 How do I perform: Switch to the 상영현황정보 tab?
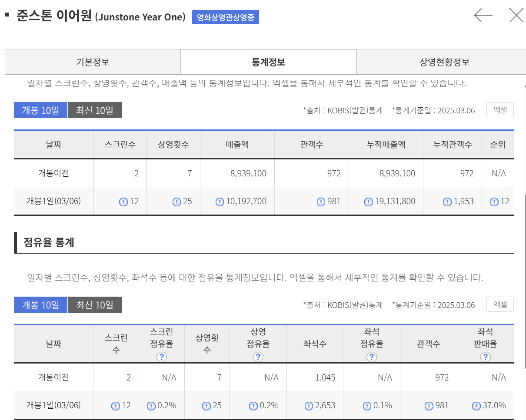point(444,62)
